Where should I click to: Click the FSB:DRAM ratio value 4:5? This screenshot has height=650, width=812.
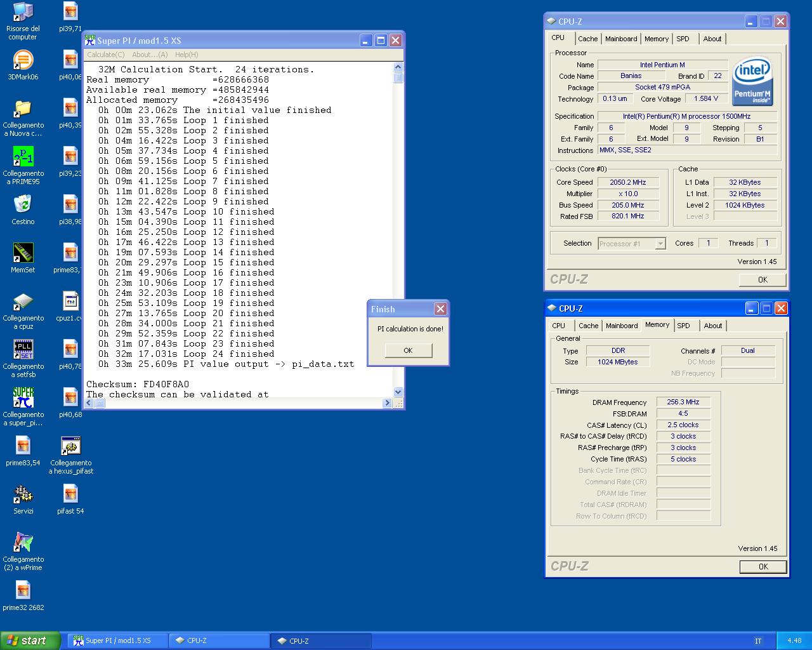[x=683, y=414]
